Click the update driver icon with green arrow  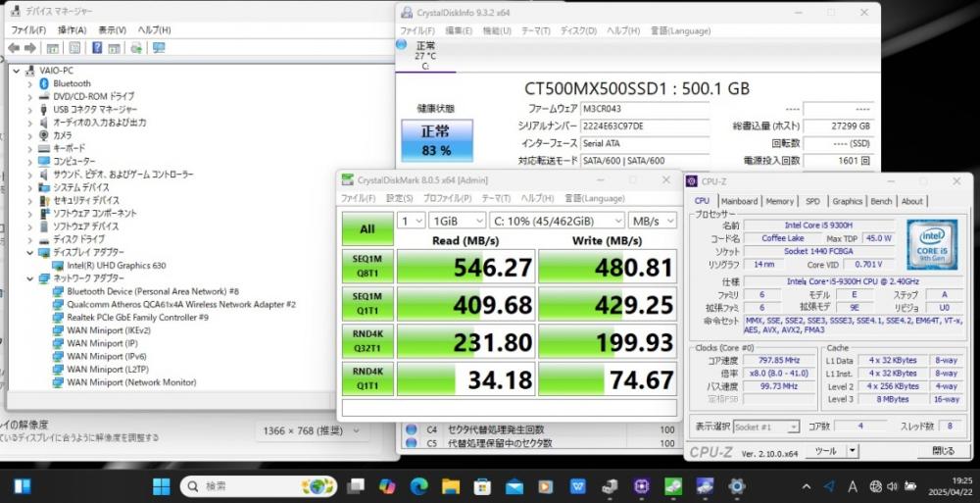136,48
